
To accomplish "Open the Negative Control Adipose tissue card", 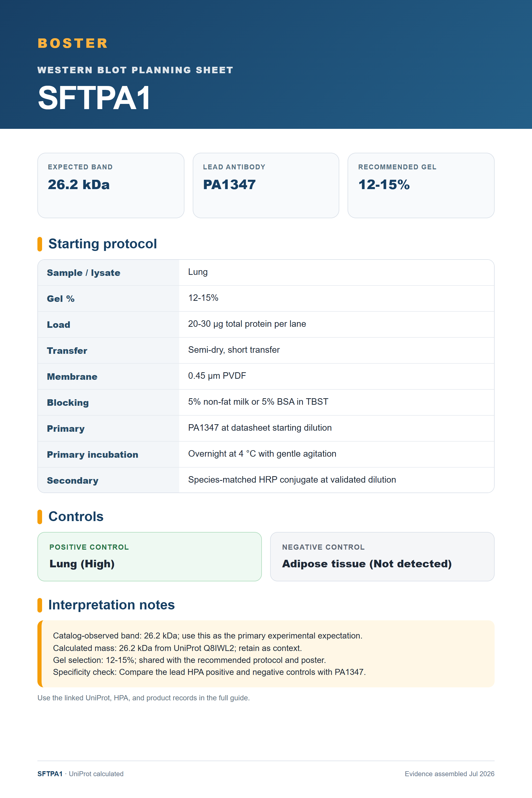I will pos(382,556).
